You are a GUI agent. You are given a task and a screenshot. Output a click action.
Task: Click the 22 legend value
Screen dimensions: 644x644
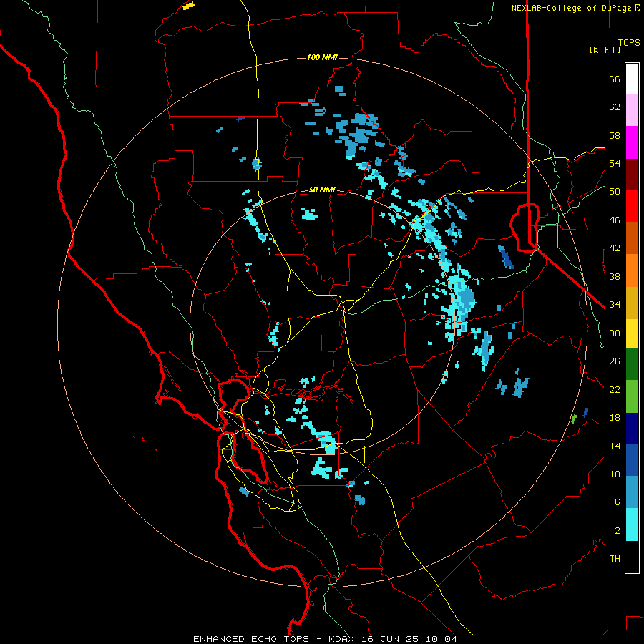615,389
